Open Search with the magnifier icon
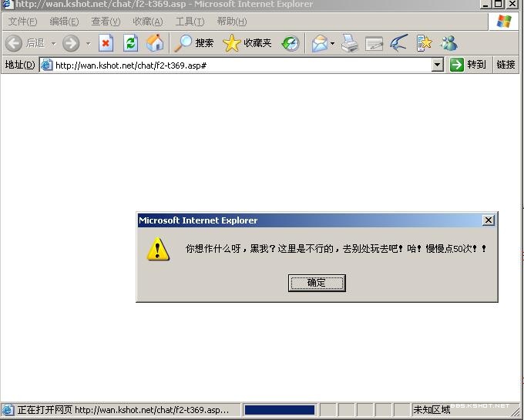 (x=183, y=43)
